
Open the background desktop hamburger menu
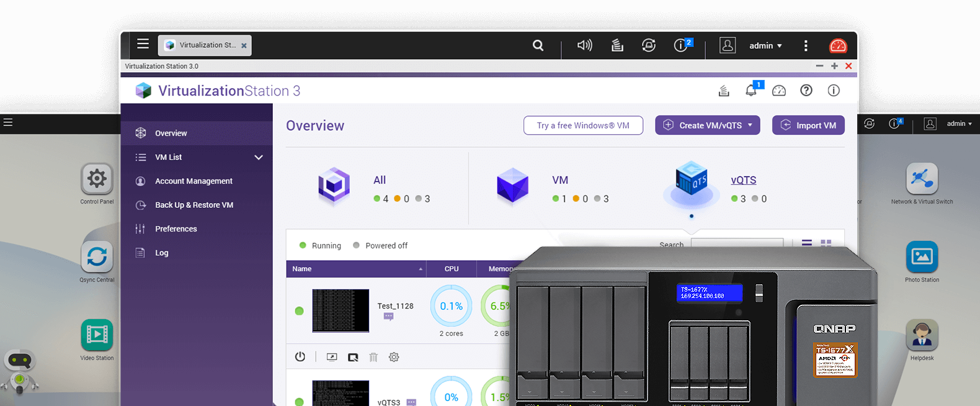pyautogui.click(x=8, y=122)
